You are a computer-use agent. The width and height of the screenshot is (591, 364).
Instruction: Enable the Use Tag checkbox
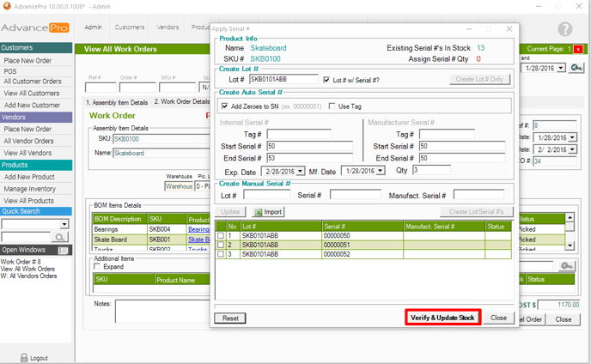pyautogui.click(x=332, y=106)
